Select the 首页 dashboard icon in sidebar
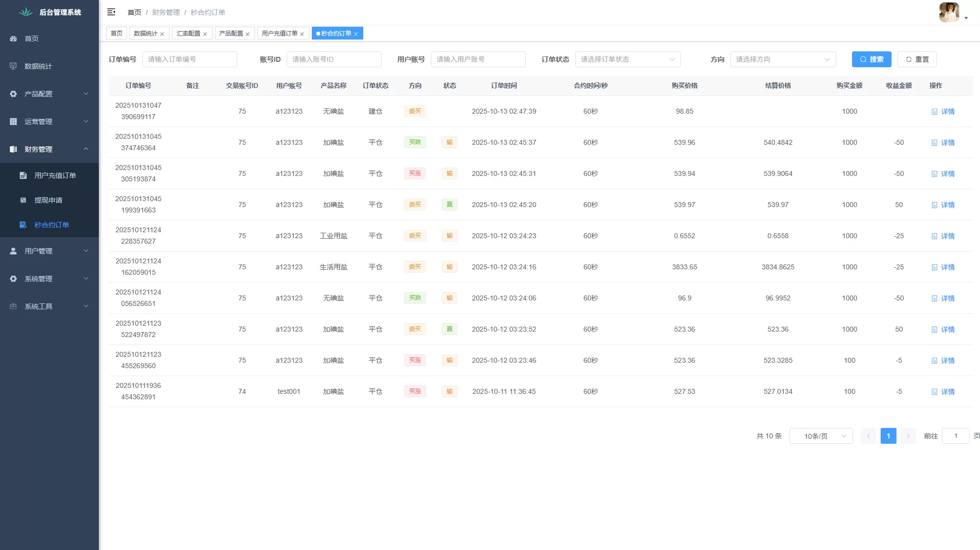Viewport: 980px width, 550px height. (x=13, y=39)
